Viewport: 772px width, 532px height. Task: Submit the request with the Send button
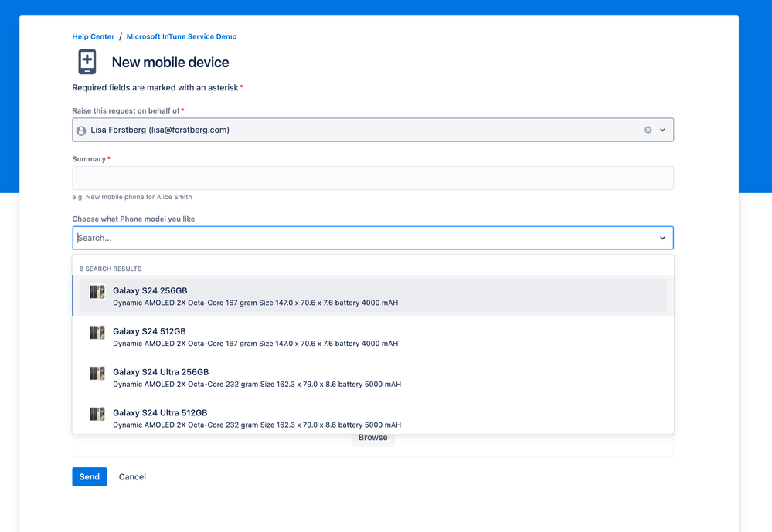[90, 477]
